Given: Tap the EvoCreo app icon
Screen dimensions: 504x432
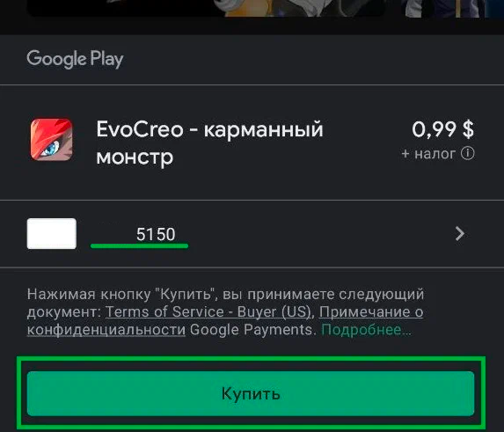Looking at the screenshot, I should 51,139.
